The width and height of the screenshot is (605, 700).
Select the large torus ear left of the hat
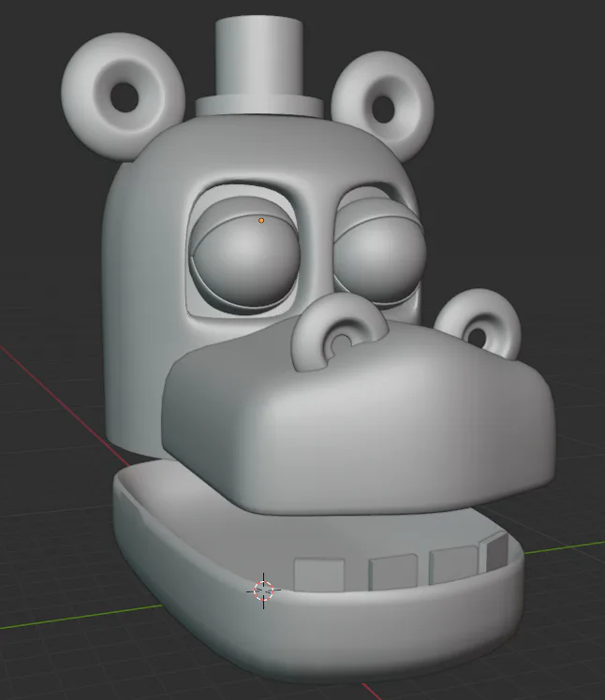click(x=124, y=95)
